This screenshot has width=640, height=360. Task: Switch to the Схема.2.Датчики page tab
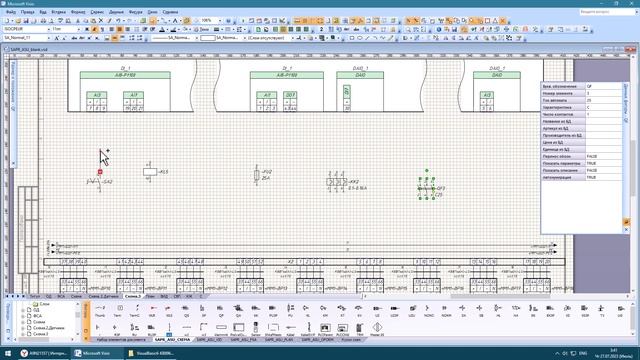[x=104, y=296]
